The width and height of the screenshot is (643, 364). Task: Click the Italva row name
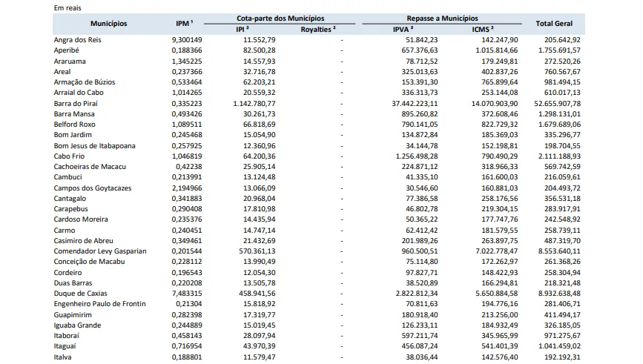click(x=65, y=357)
